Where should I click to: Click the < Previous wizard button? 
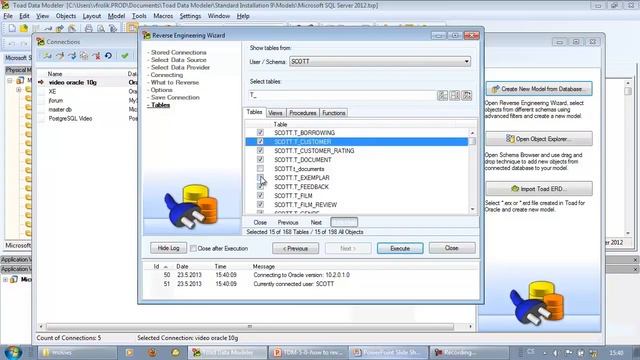pyautogui.click(x=296, y=248)
